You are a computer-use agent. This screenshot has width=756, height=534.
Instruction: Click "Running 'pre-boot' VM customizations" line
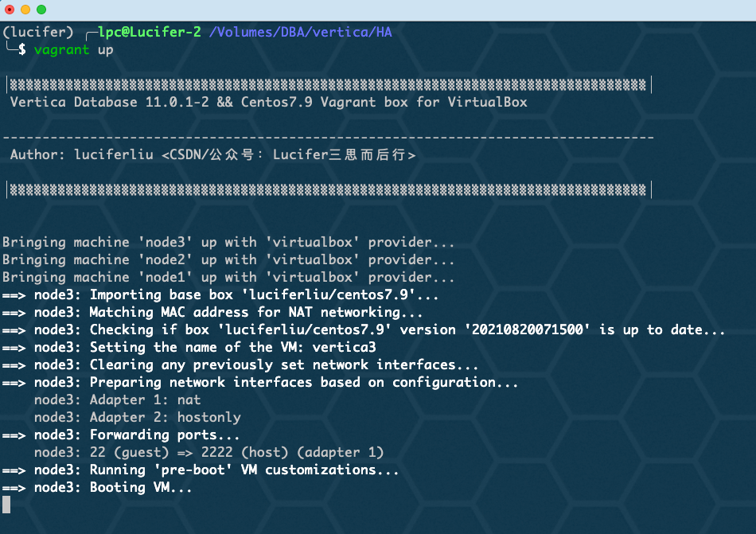pyautogui.click(x=201, y=470)
